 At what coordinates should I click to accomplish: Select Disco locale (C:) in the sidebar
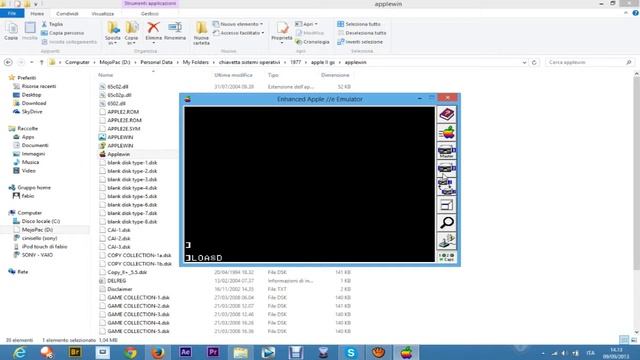click(x=41, y=221)
